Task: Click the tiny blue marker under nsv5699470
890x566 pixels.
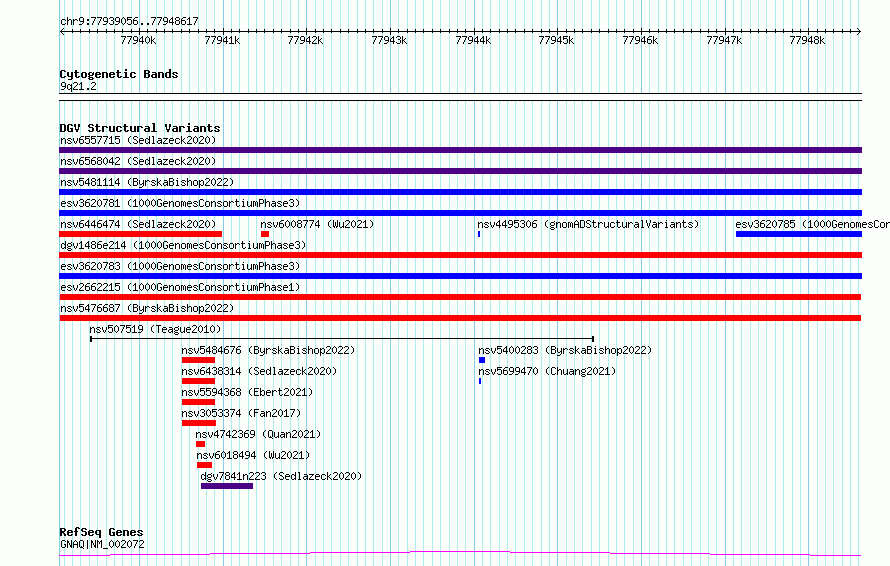Action: 480,381
